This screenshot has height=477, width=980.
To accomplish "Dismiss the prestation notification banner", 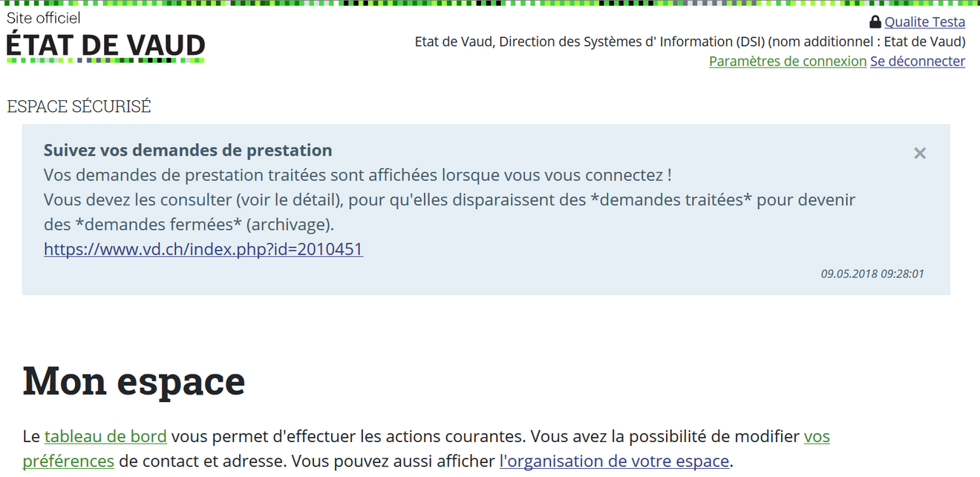I will coord(920,154).
